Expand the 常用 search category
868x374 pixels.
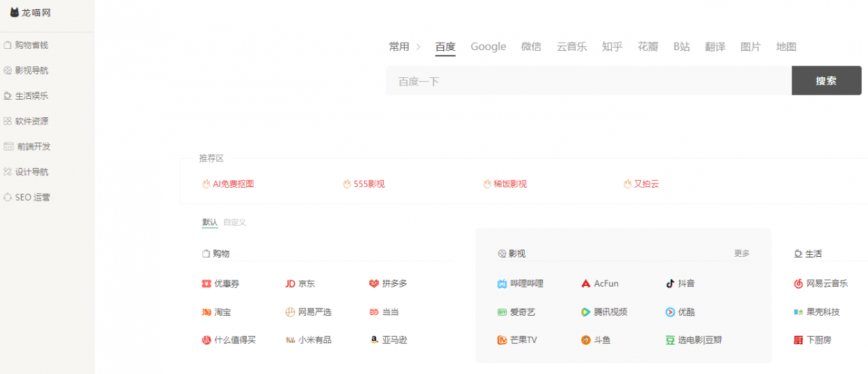(x=405, y=47)
